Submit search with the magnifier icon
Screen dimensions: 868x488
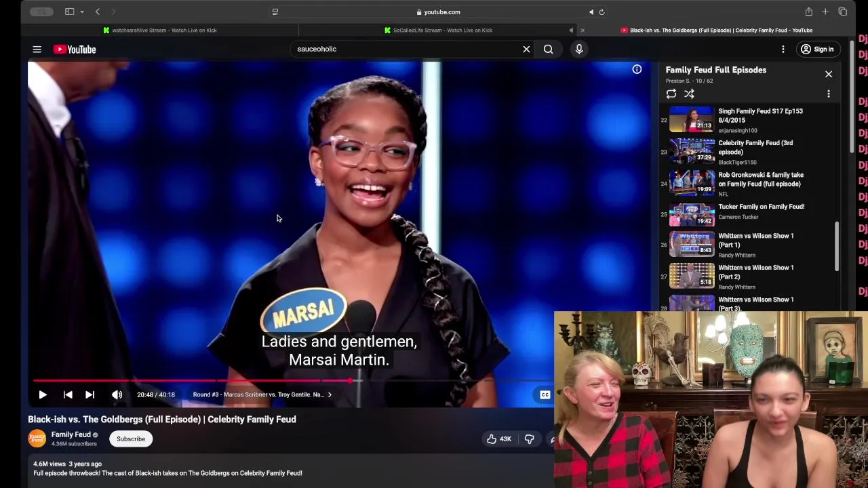pyautogui.click(x=548, y=49)
